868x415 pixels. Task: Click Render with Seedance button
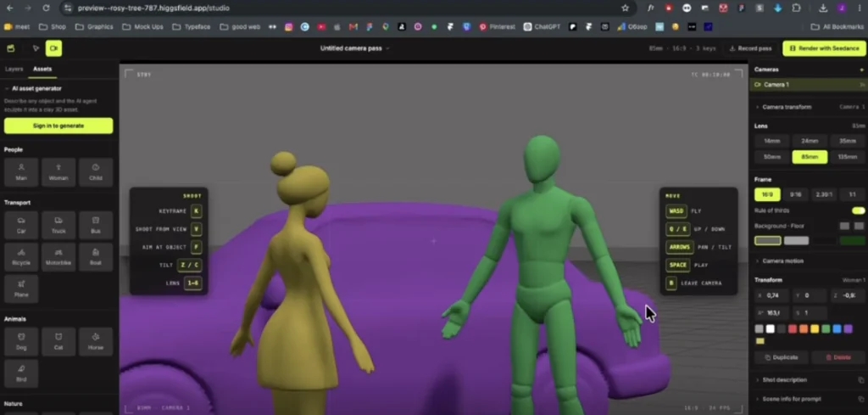point(824,48)
